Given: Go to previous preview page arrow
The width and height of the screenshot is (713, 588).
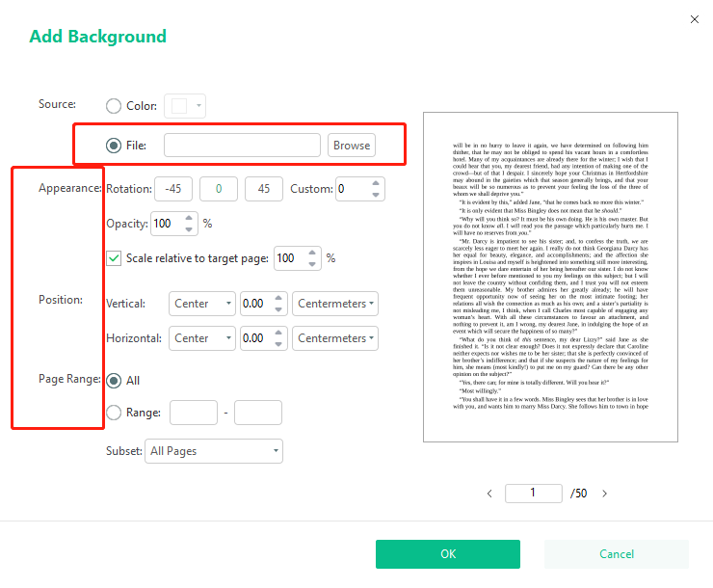Looking at the screenshot, I should [x=489, y=494].
